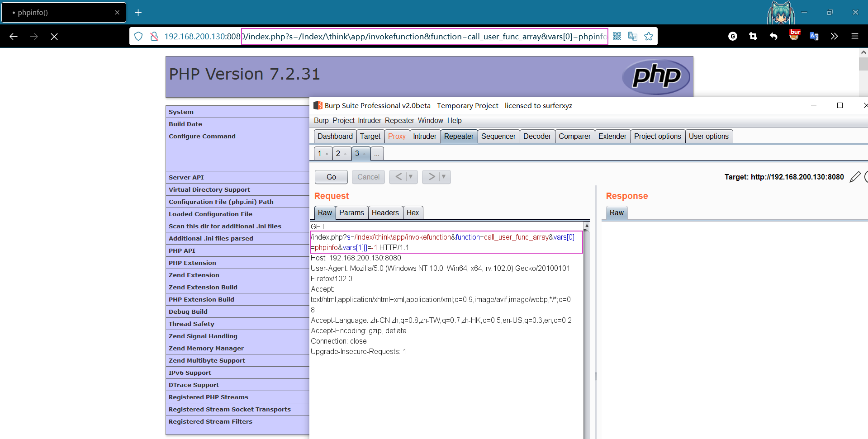Image resolution: width=868 pixels, height=439 pixels.
Task: Send the request with Go button
Action: [331, 177]
